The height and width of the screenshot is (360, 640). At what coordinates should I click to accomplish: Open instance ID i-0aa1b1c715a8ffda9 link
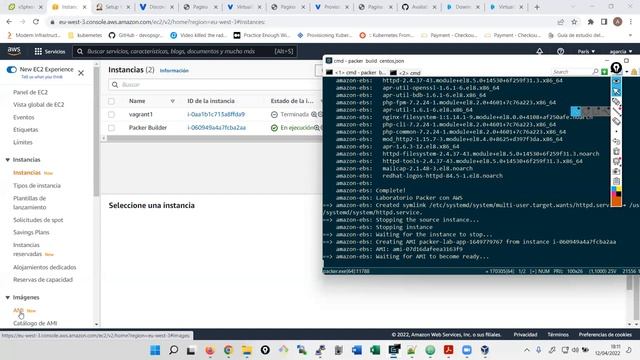[216, 114]
